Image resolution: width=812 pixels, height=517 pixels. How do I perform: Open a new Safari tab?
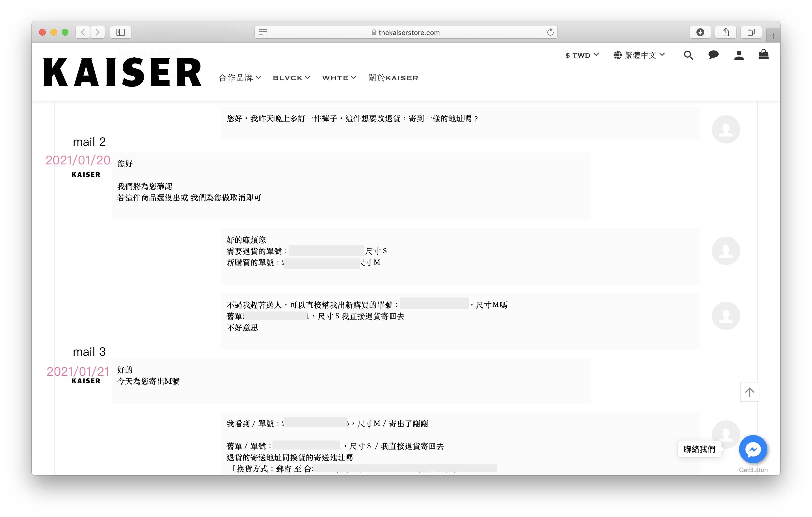773,36
